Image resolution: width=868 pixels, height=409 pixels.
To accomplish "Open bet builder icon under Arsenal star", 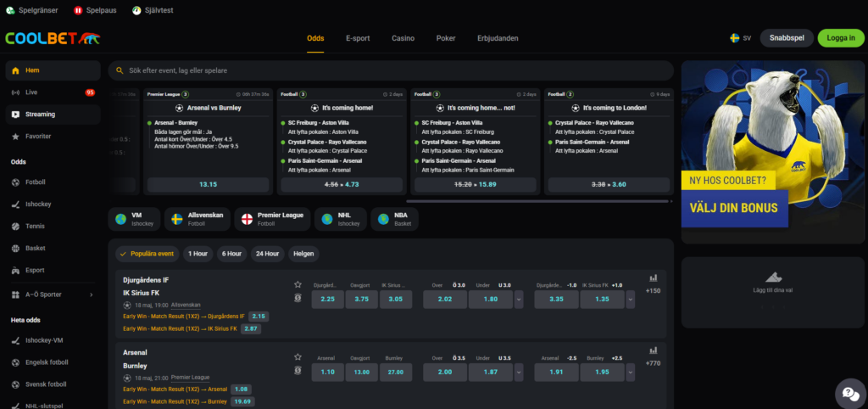I will tap(298, 371).
